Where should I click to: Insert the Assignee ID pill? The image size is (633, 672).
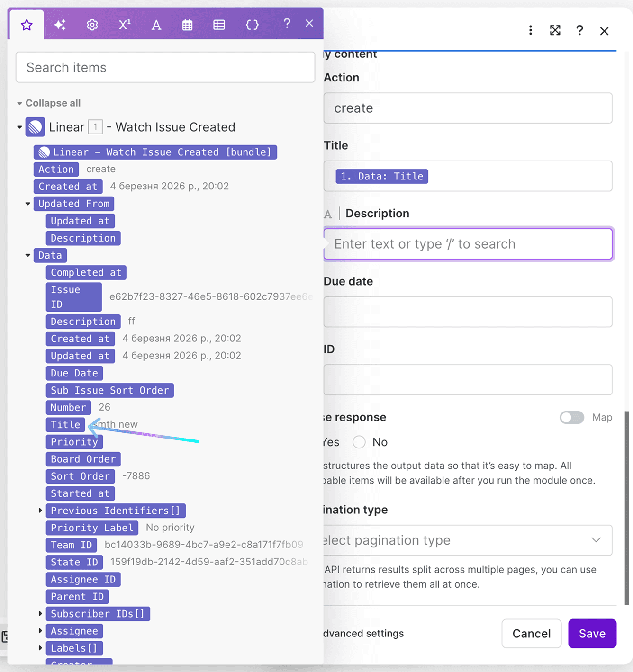(x=83, y=579)
